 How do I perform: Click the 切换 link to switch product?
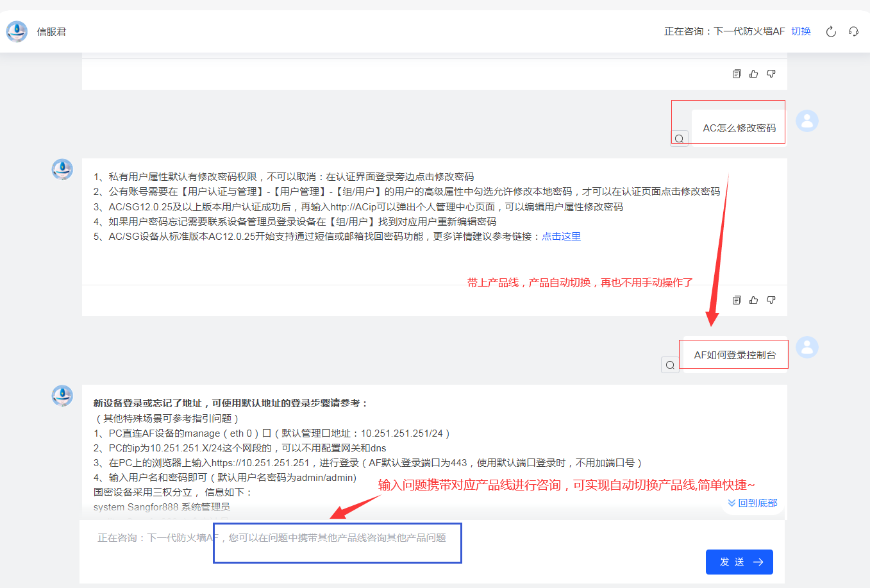coord(801,31)
